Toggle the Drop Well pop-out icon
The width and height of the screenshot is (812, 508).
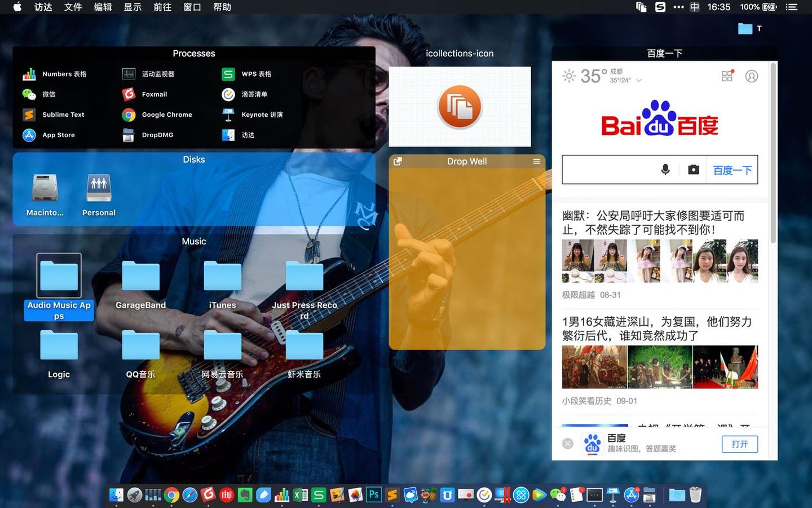pyautogui.click(x=398, y=161)
